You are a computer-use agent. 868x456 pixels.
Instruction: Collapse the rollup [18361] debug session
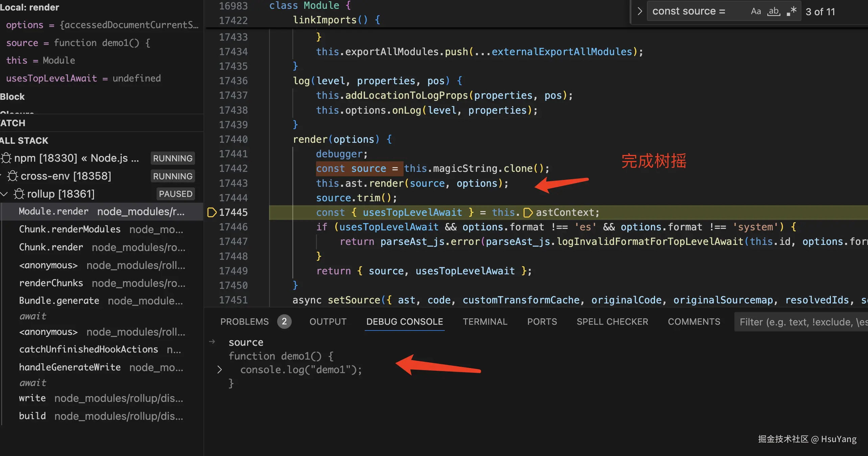(x=4, y=194)
